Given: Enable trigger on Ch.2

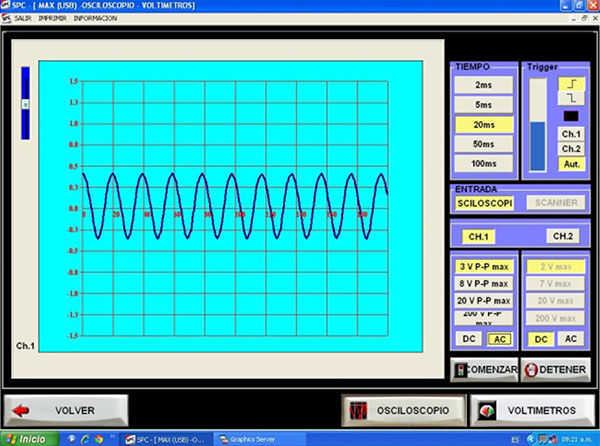Looking at the screenshot, I should tap(571, 148).
